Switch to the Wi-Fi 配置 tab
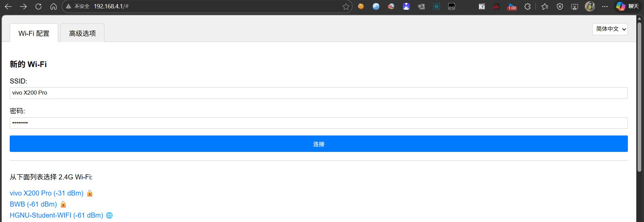Image resolution: width=644 pixels, height=222 pixels. (34, 33)
